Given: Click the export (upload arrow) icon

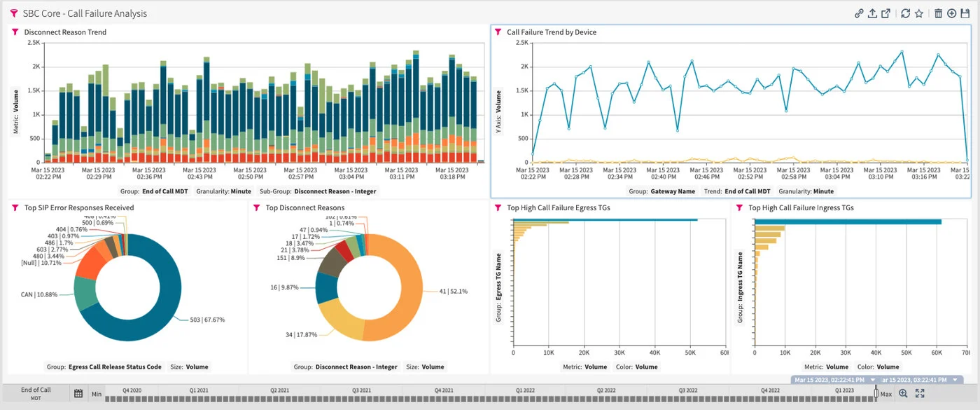Looking at the screenshot, I should (872, 13).
